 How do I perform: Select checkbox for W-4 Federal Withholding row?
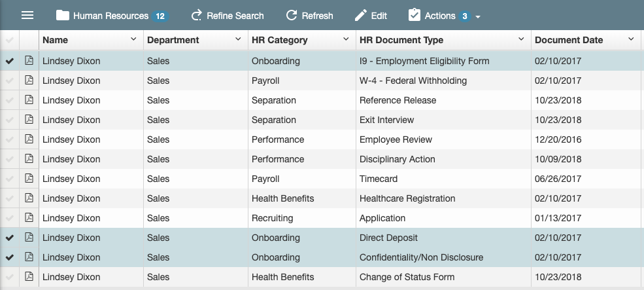click(9, 81)
